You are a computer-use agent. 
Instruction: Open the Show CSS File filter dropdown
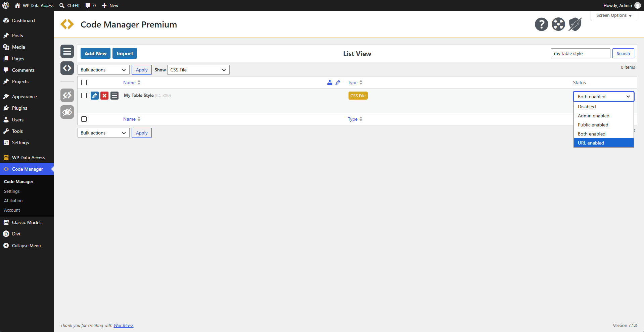tap(198, 70)
